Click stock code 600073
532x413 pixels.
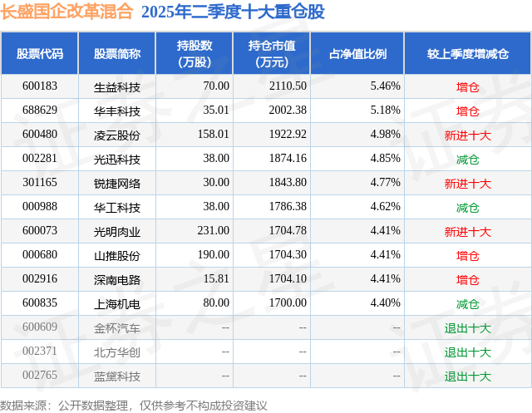(40, 230)
